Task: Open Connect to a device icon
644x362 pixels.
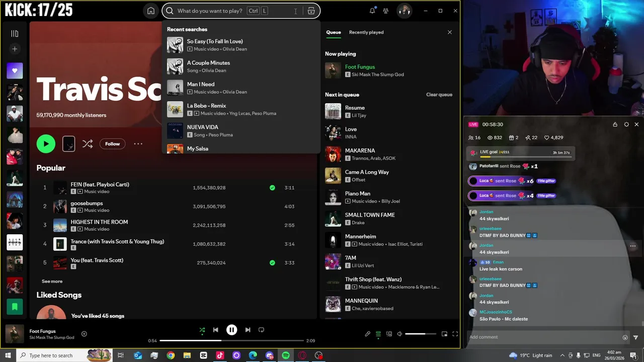Action: pos(389,334)
